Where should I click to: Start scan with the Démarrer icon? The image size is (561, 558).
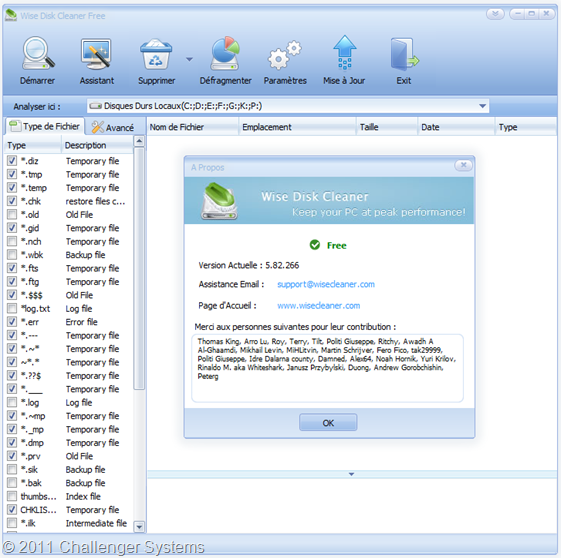38,54
